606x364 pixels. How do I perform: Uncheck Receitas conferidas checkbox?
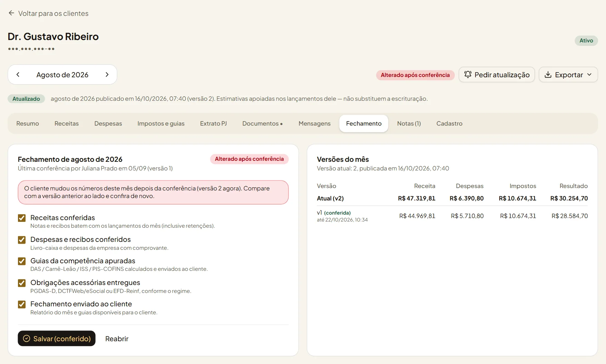pyautogui.click(x=22, y=218)
